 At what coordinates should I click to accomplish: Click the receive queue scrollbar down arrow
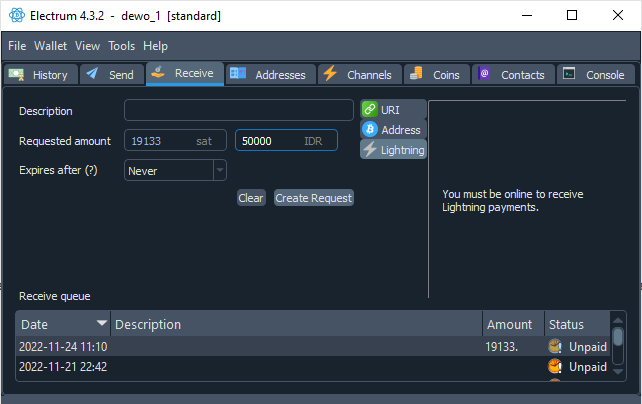pyautogui.click(x=618, y=371)
